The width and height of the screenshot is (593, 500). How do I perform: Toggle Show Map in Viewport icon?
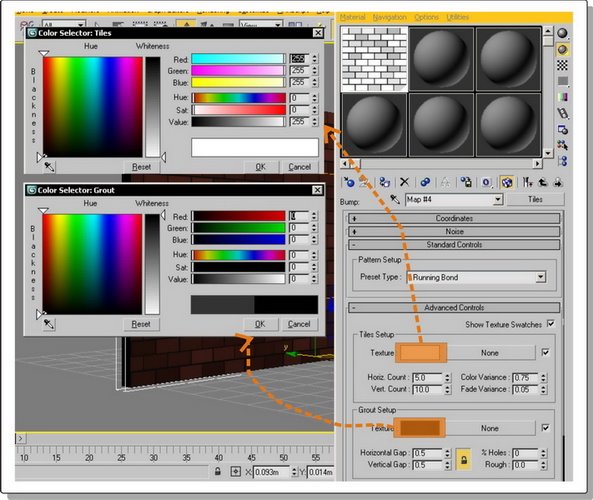tap(506, 182)
